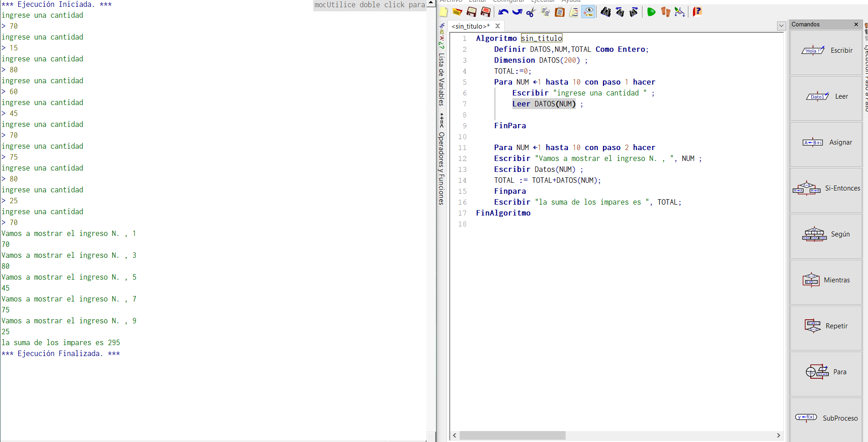This screenshot has width=868, height=442.
Task: Open help with the question mark icon
Action: point(697,12)
